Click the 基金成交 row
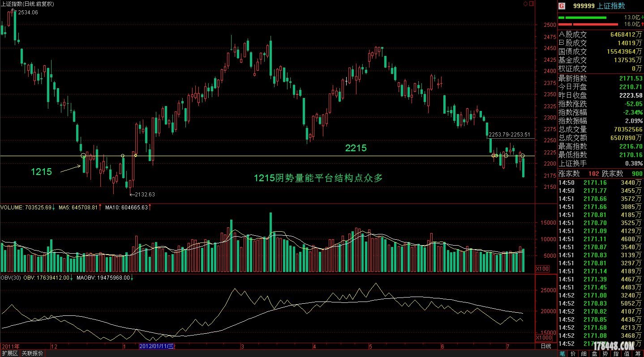 coord(601,60)
